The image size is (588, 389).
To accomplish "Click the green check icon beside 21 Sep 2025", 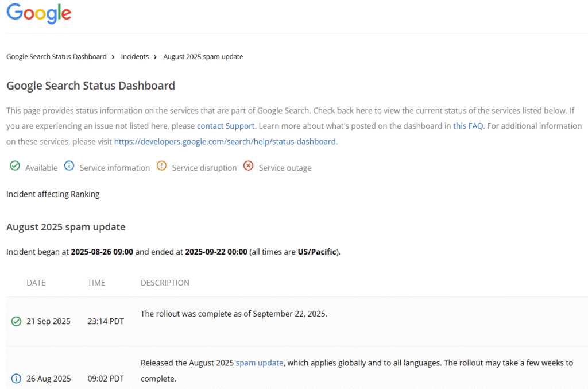I will click(x=16, y=321).
